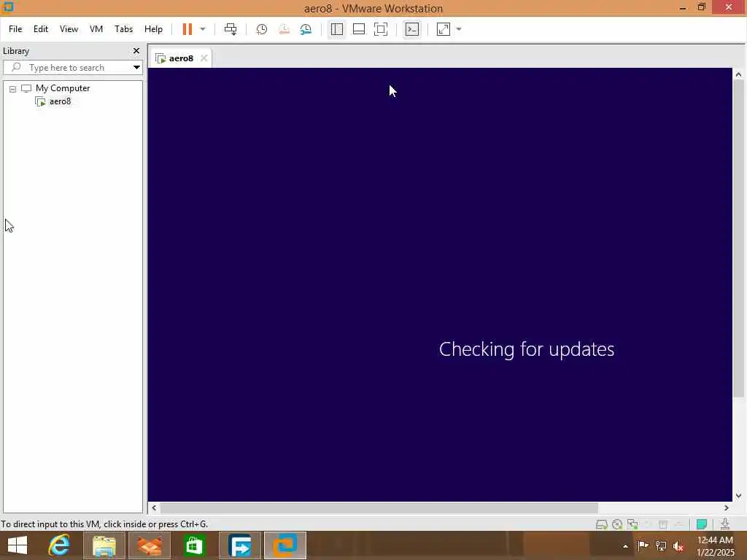Open the Windows Start button

pos(18,545)
